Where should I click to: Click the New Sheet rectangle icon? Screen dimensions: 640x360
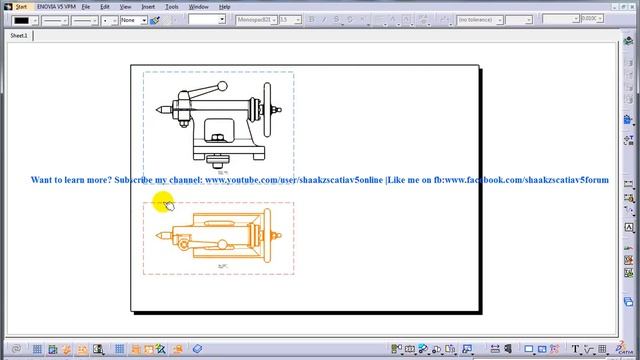coord(529,349)
